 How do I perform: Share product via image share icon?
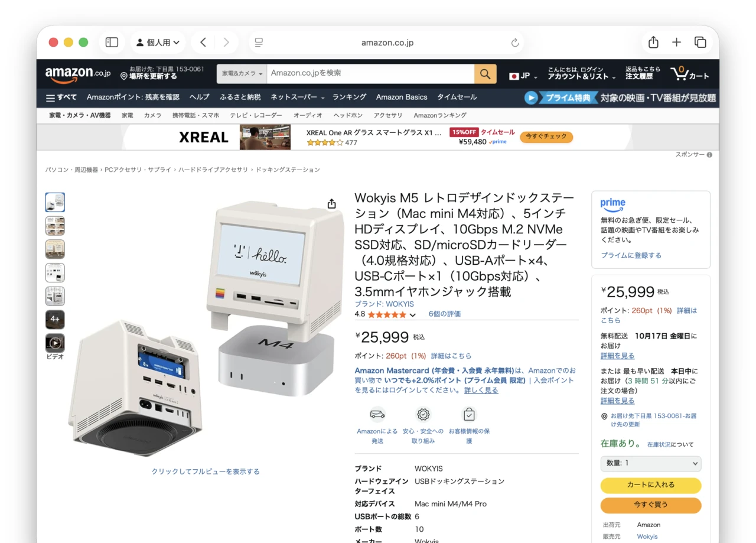[332, 204]
